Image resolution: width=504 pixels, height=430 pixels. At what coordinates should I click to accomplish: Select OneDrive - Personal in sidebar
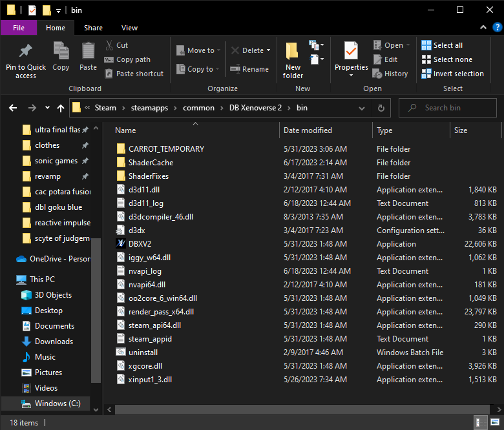point(54,259)
